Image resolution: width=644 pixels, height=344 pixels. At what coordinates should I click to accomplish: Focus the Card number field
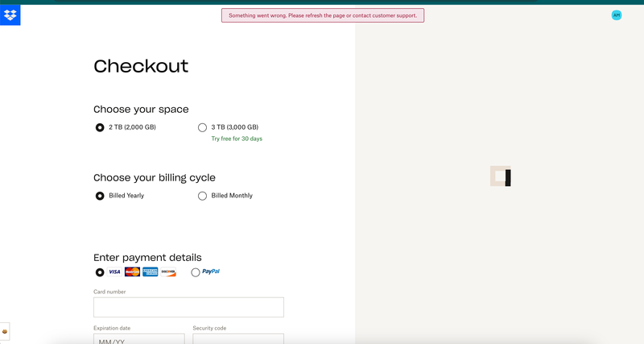click(188, 307)
